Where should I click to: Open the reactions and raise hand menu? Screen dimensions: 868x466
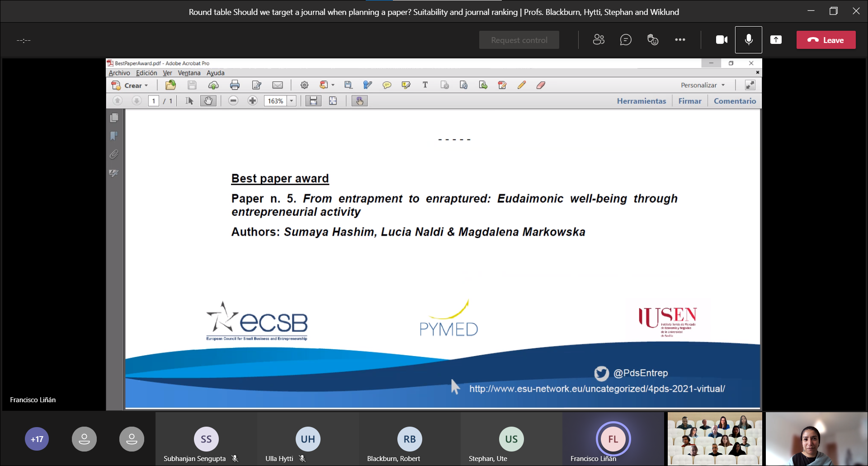click(x=653, y=40)
